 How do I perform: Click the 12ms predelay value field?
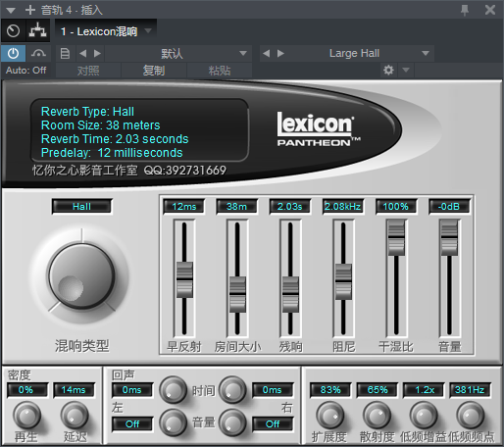click(184, 207)
